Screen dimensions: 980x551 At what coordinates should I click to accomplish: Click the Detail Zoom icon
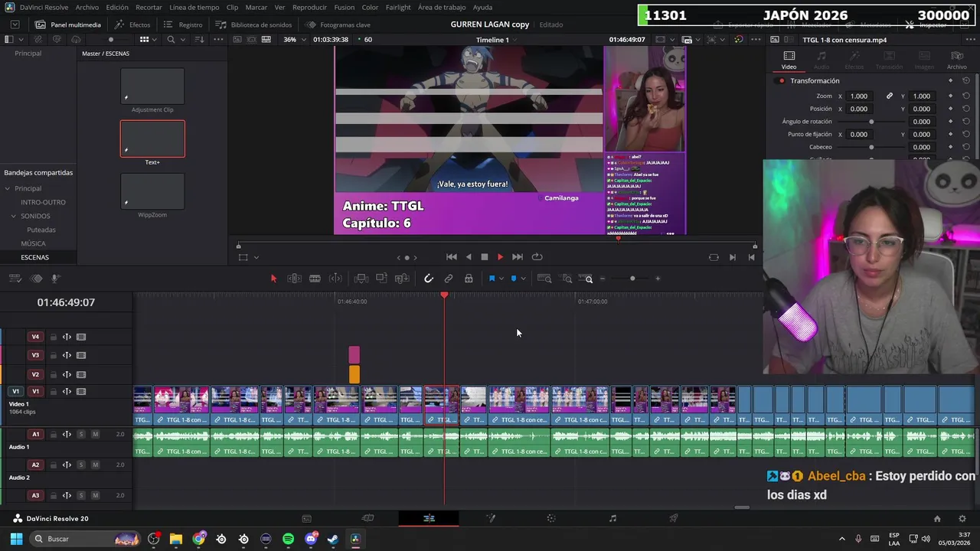[x=567, y=279]
